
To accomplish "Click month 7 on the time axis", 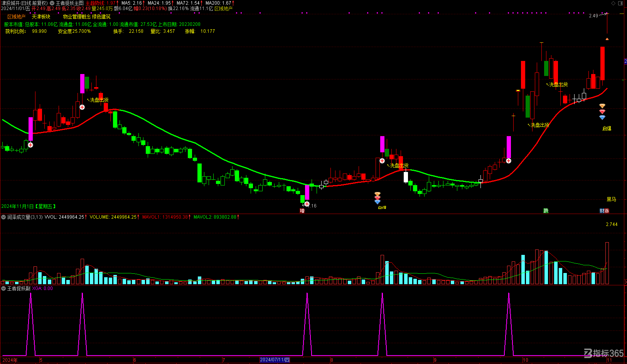I will click(x=224, y=360).
